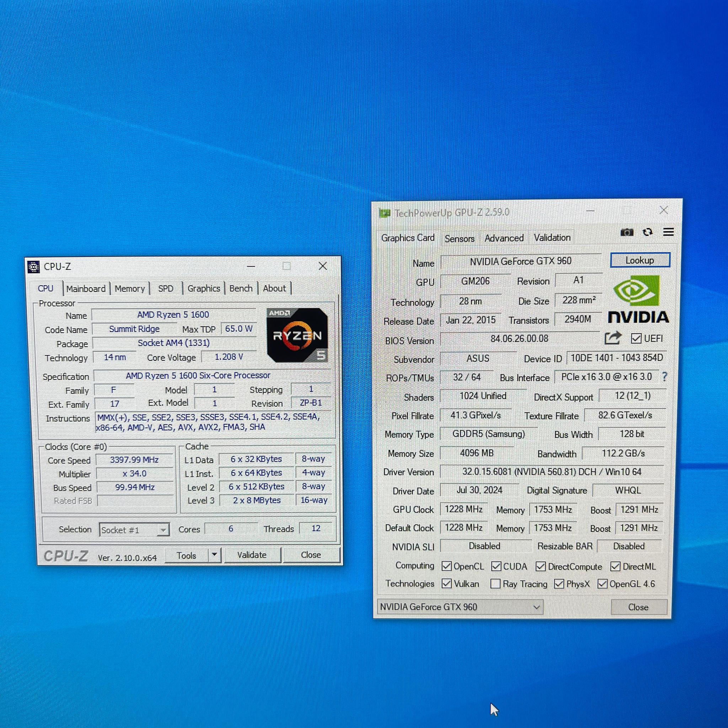Switch to the CPU tab in CPU-Z
The height and width of the screenshot is (728, 728).
pyautogui.click(x=45, y=288)
